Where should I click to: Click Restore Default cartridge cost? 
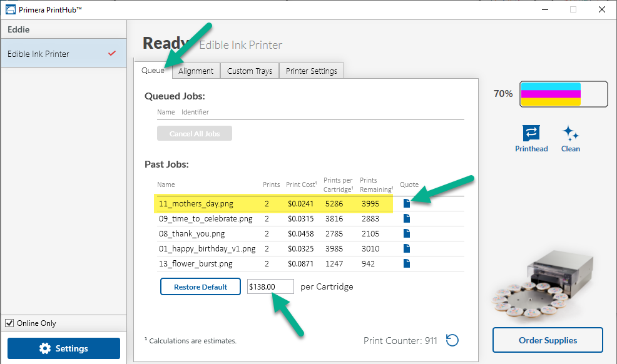click(x=200, y=286)
